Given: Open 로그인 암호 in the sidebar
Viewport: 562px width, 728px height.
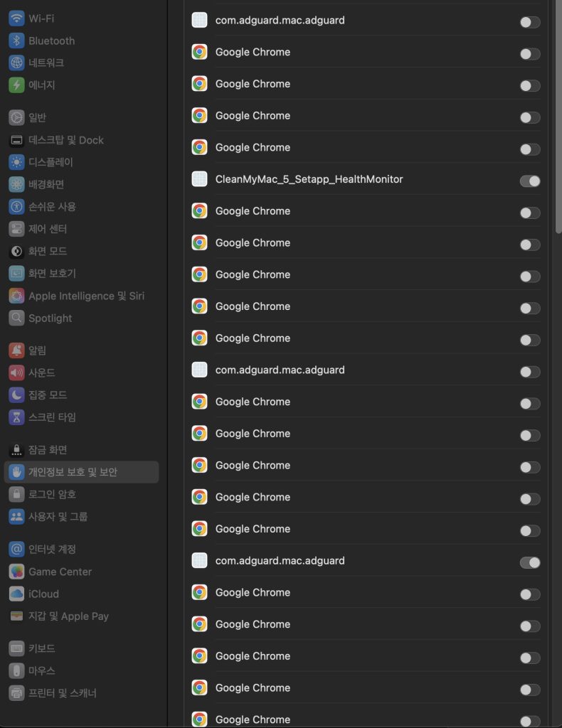Looking at the screenshot, I should point(52,494).
